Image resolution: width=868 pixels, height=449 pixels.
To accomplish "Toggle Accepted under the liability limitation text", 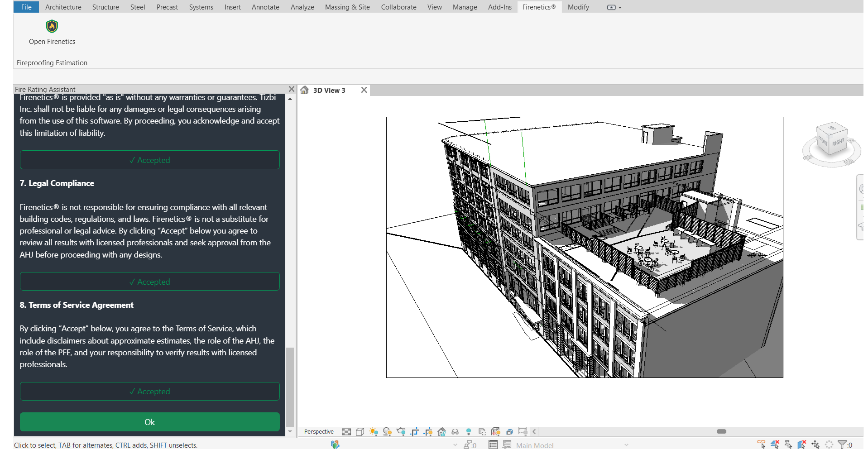I will point(149,160).
